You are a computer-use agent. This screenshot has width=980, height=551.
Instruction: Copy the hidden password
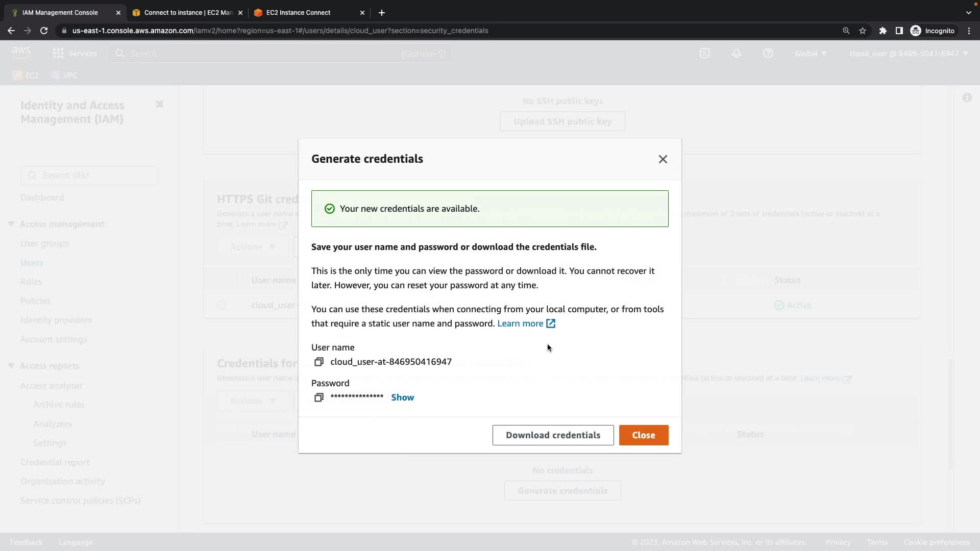tap(318, 397)
